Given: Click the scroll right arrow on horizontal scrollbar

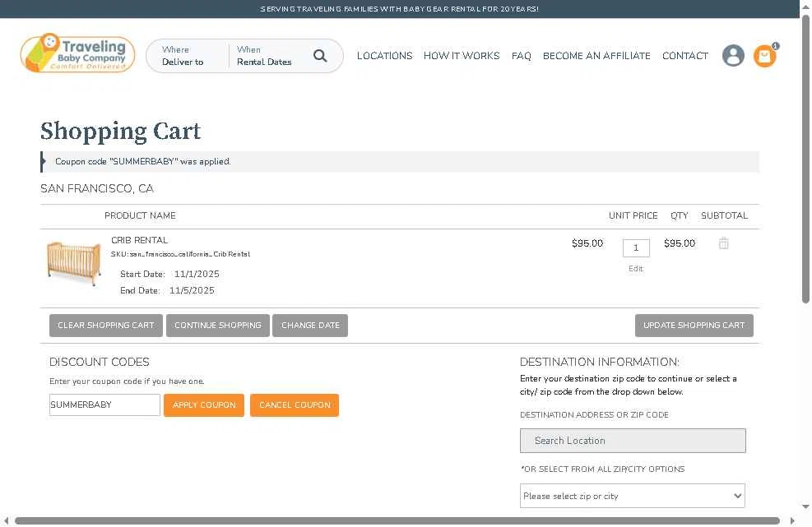Looking at the screenshot, I should 792,520.
